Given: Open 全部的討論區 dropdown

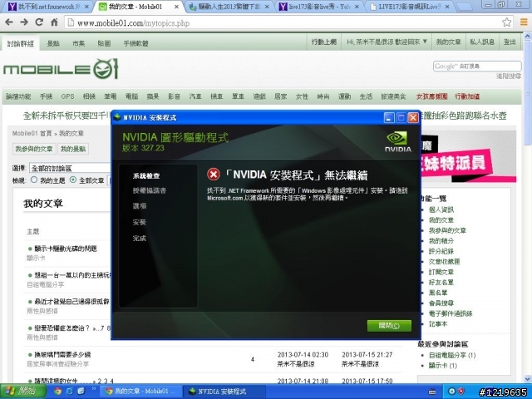Looking at the screenshot, I should [x=70, y=168].
